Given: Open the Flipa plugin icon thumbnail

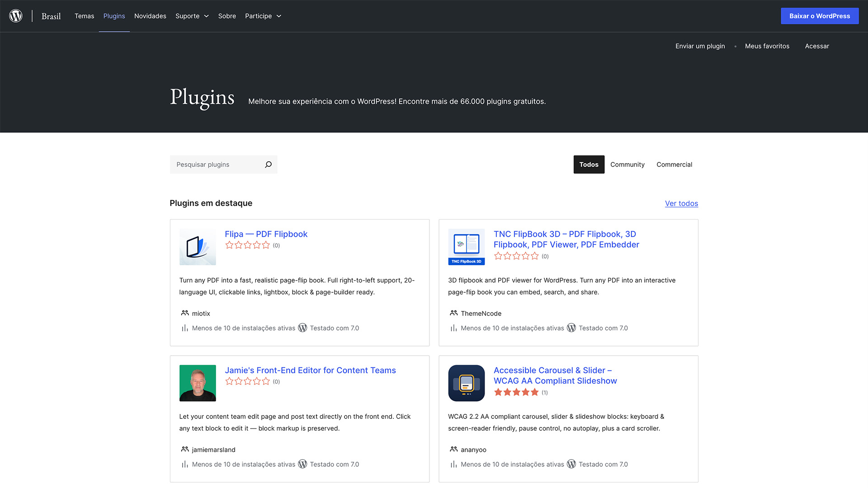Looking at the screenshot, I should (x=198, y=247).
